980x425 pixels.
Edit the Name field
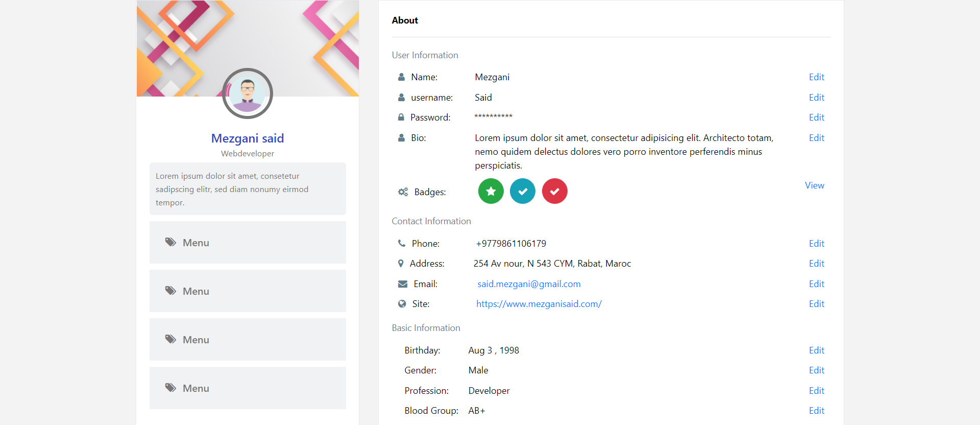(817, 77)
